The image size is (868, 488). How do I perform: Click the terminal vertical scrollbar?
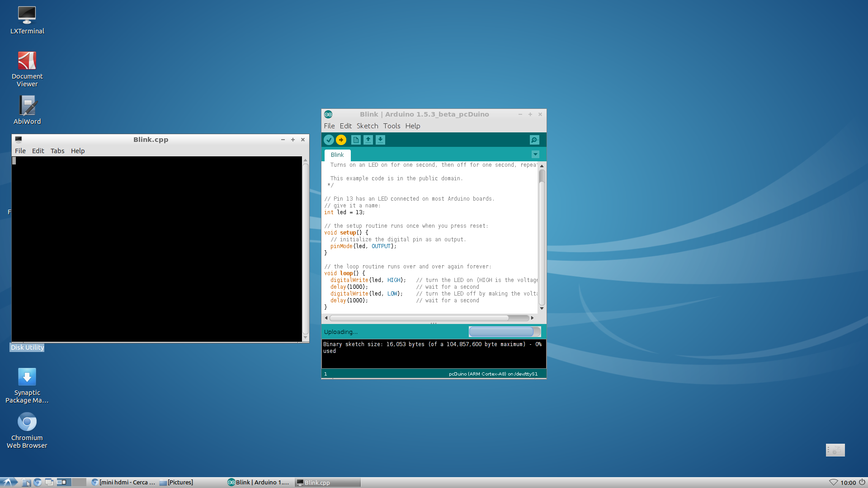306,249
